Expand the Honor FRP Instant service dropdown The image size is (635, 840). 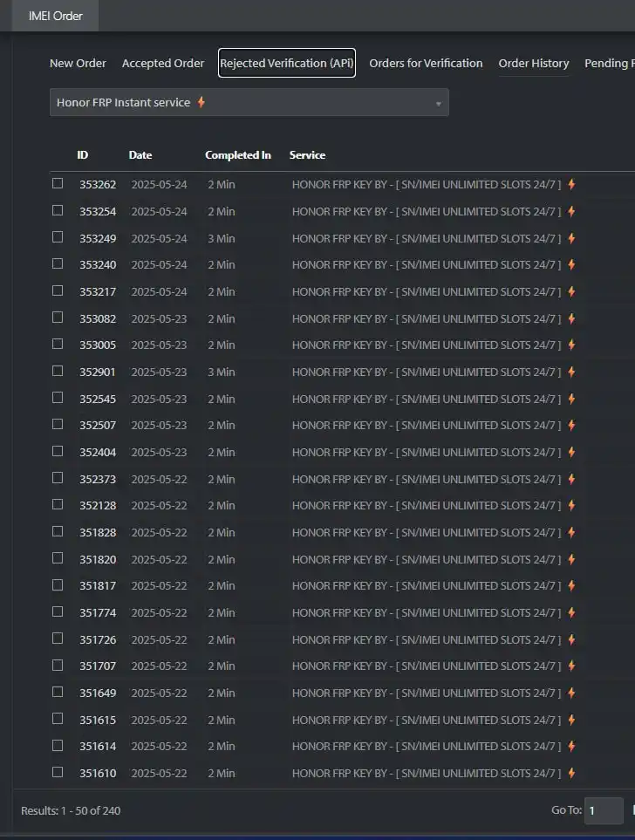[x=249, y=102]
